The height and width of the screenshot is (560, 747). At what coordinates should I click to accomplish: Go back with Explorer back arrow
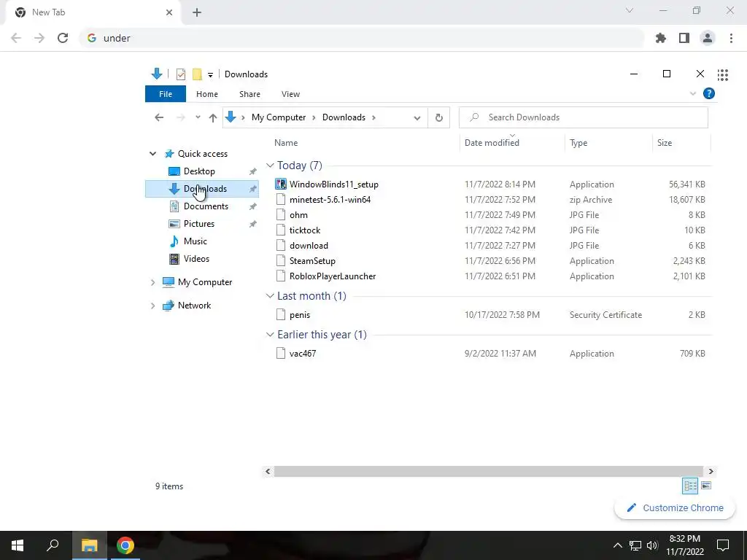159,117
